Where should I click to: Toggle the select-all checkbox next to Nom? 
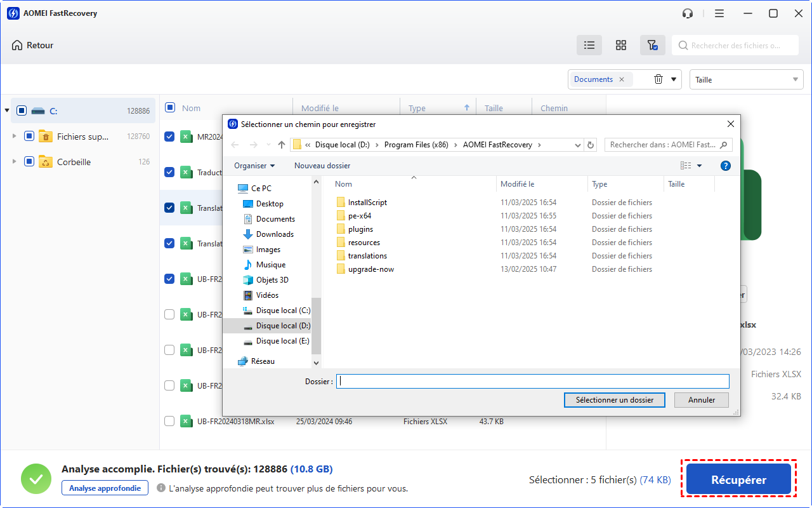tap(169, 107)
